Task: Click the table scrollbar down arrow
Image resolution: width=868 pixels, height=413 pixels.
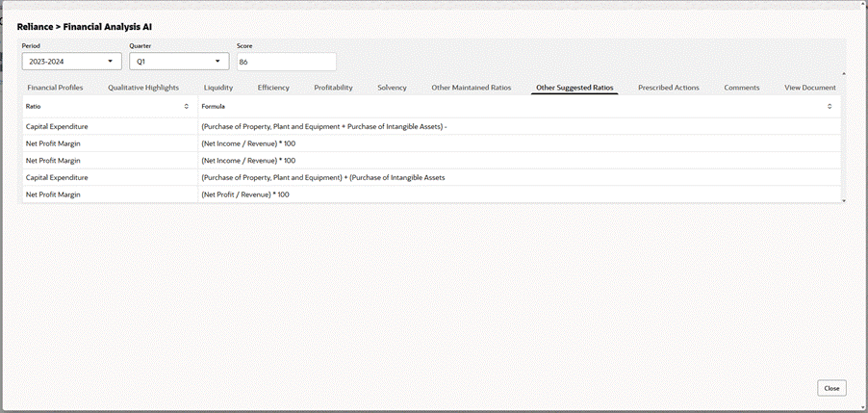Action: 844,200
